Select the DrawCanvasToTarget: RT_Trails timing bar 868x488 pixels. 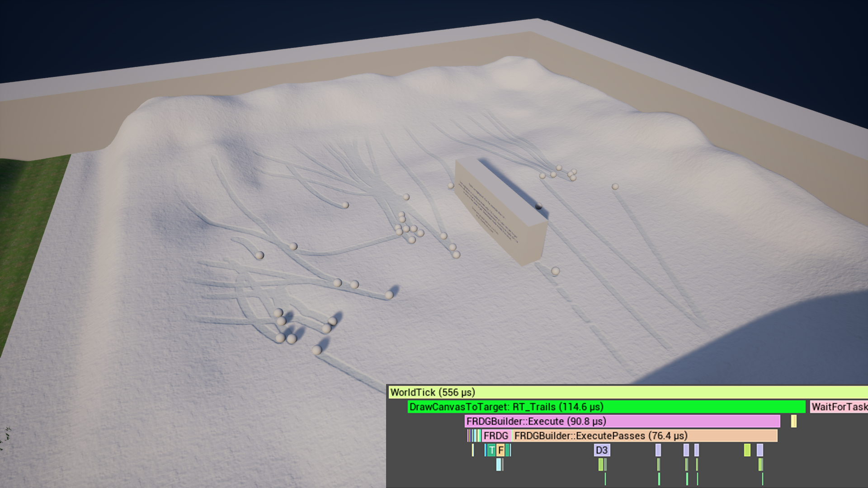tap(606, 407)
